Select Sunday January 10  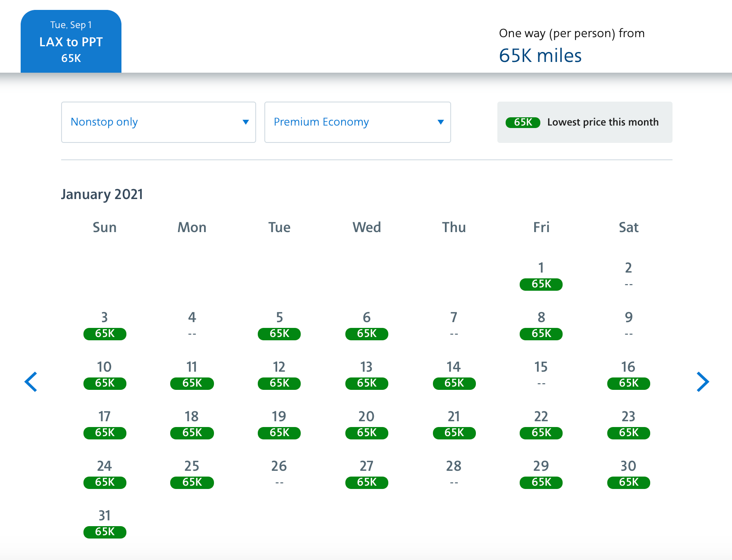coord(105,375)
